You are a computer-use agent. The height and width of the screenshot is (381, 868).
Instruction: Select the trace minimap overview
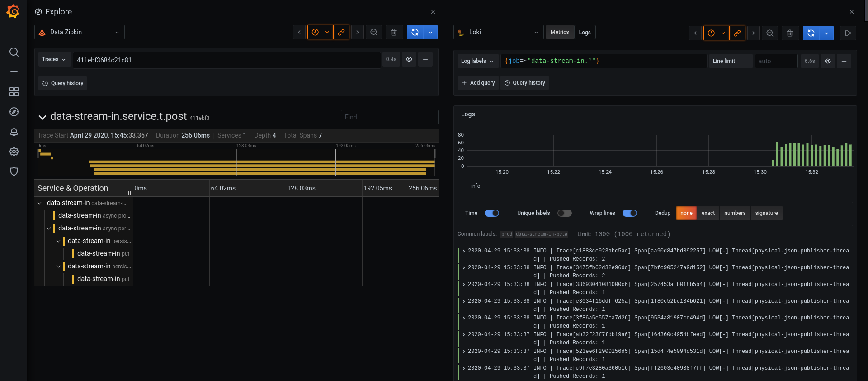click(x=236, y=162)
